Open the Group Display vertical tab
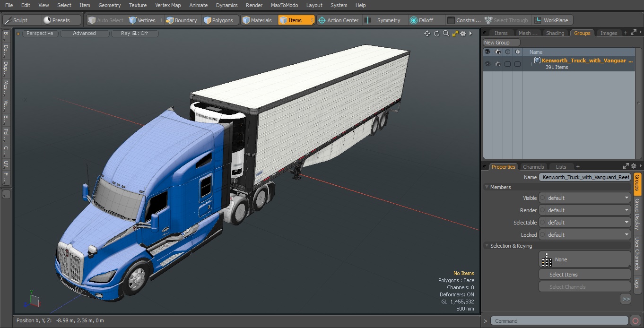This screenshot has width=644, height=328. 637,214
